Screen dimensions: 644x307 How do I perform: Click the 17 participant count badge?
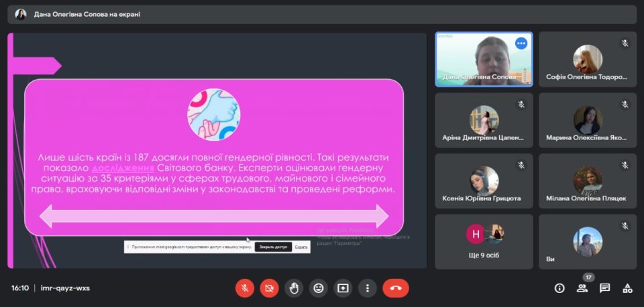pyautogui.click(x=588, y=278)
